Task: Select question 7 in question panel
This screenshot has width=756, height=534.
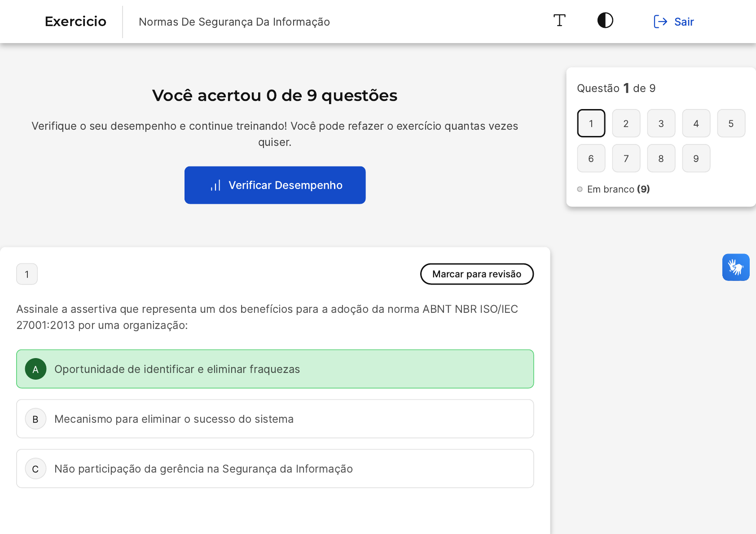Action: (x=626, y=158)
